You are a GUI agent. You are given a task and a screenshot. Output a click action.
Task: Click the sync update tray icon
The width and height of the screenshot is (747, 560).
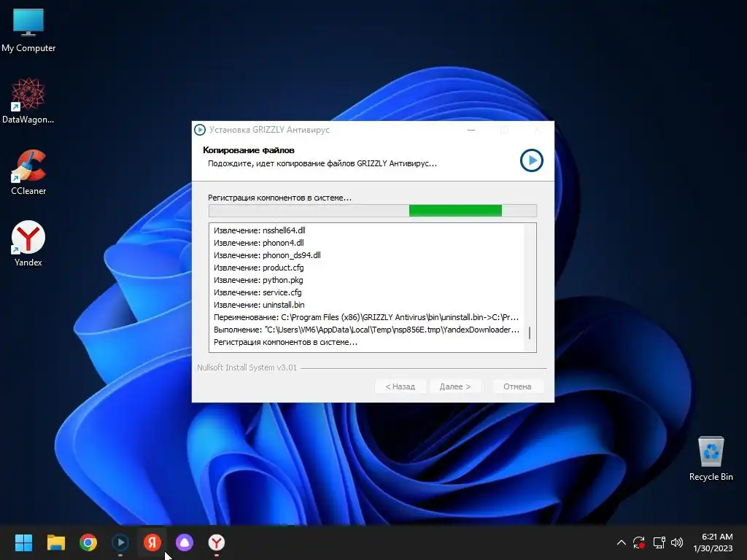pyautogui.click(x=639, y=542)
